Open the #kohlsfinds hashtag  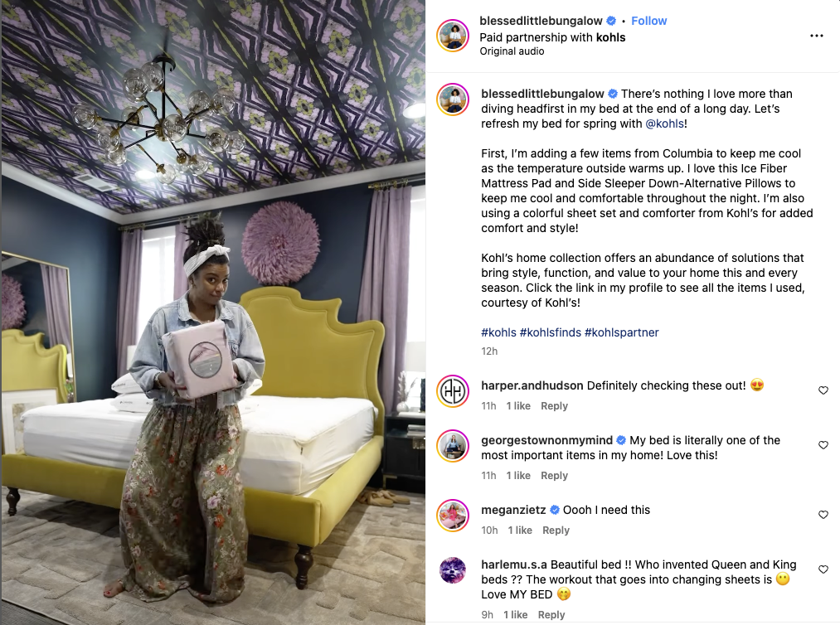[x=550, y=332]
